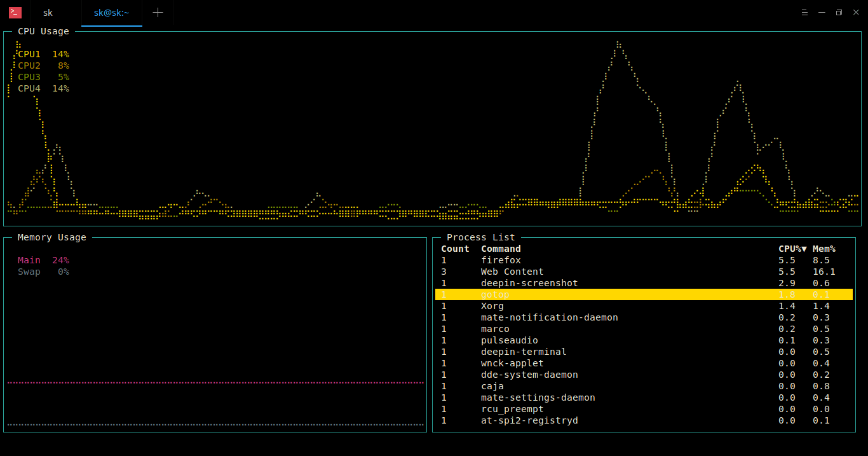Open a new terminal tab
This screenshot has width=868, height=456.
tap(158, 13)
